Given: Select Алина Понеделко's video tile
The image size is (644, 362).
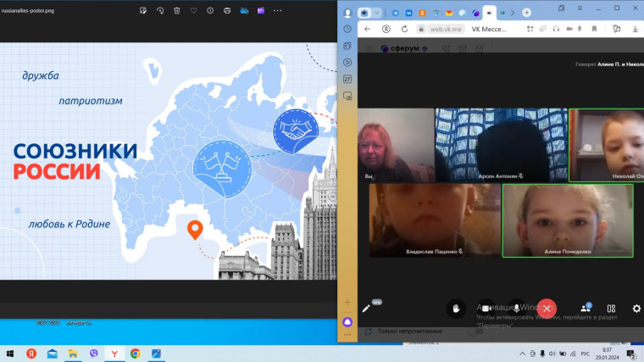Looking at the screenshot, I should tap(568, 220).
